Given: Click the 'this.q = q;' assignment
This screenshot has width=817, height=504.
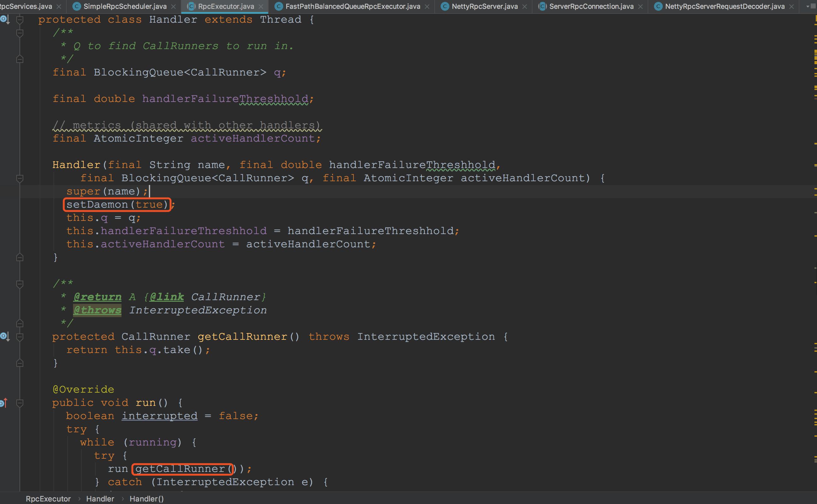Looking at the screenshot, I should click(x=103, y=218).
